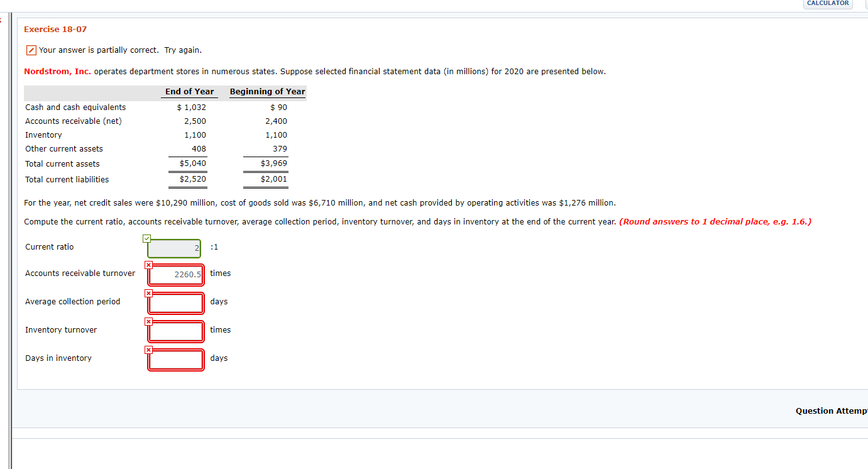
Task: Click the red X icon beside average collection period
Action: (x=148, y=294)
